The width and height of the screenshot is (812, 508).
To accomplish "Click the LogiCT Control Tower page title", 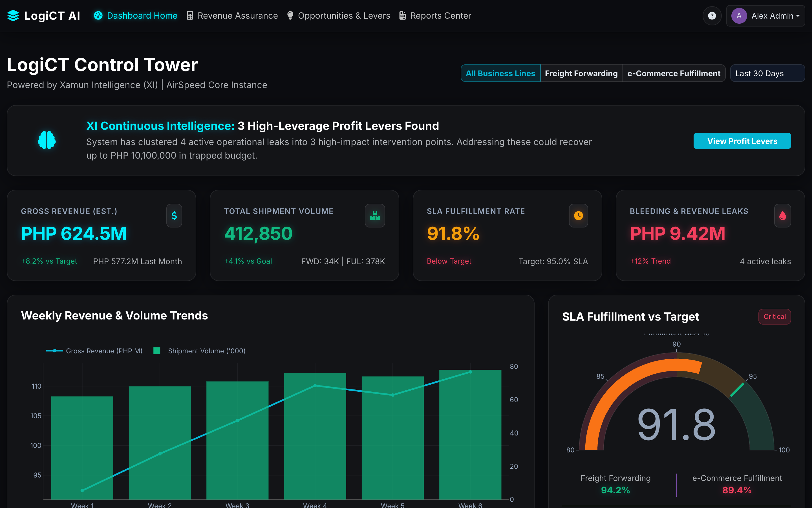I will (x=102, y=65).
